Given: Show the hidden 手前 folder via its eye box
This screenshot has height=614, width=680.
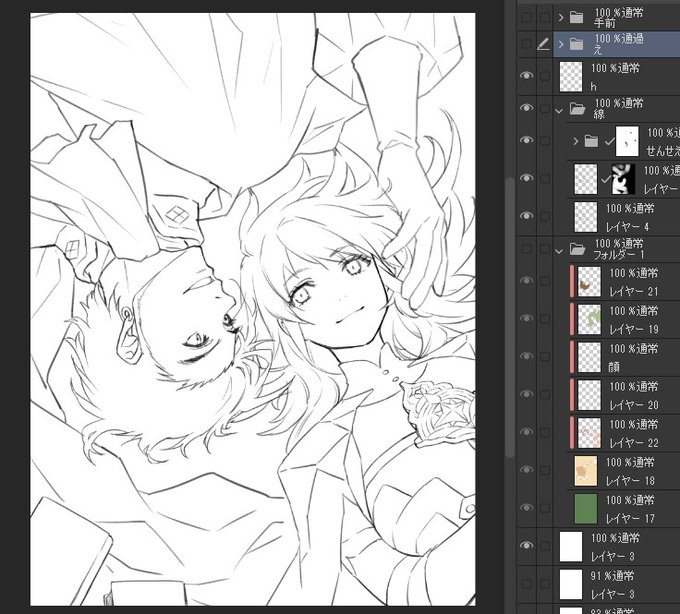Looking at the screenshot, I should pos(526,17).
